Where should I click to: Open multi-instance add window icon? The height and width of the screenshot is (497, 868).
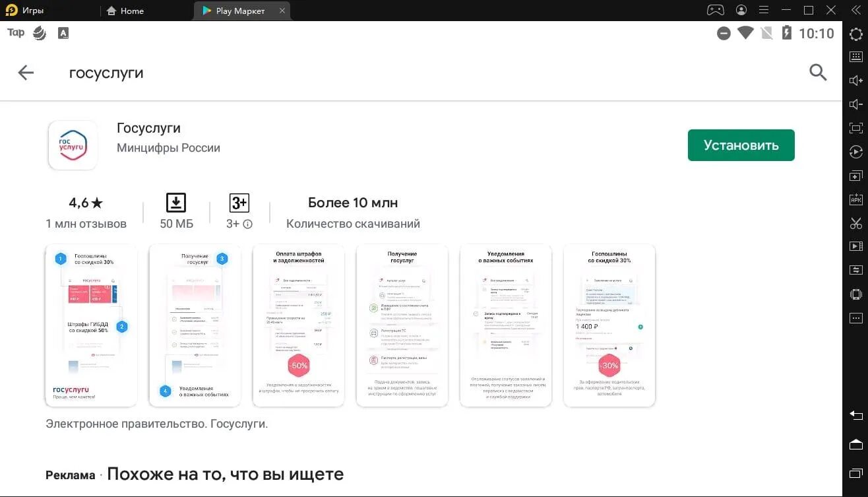coord(855,176)
